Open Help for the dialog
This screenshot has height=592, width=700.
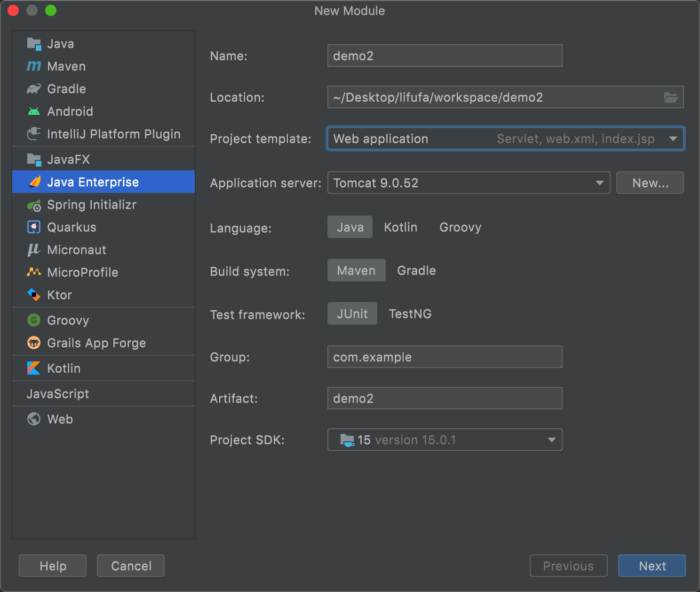pyautogui.click(x=53, y=566)
